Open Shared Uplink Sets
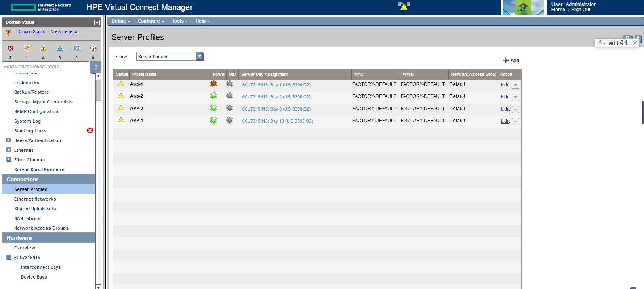The image size is (644, 289). pos(35,209)
